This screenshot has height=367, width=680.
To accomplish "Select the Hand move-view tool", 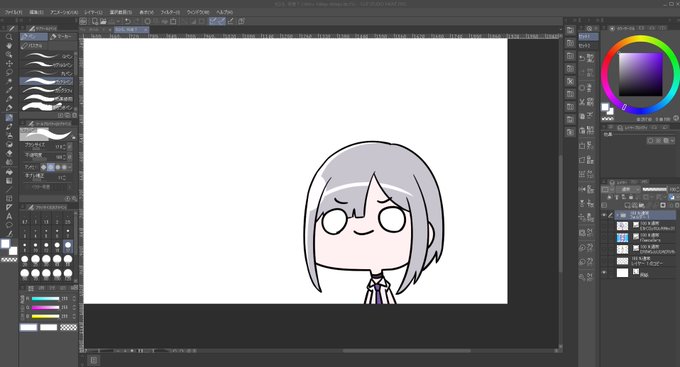I will click(x=9, y=46).
